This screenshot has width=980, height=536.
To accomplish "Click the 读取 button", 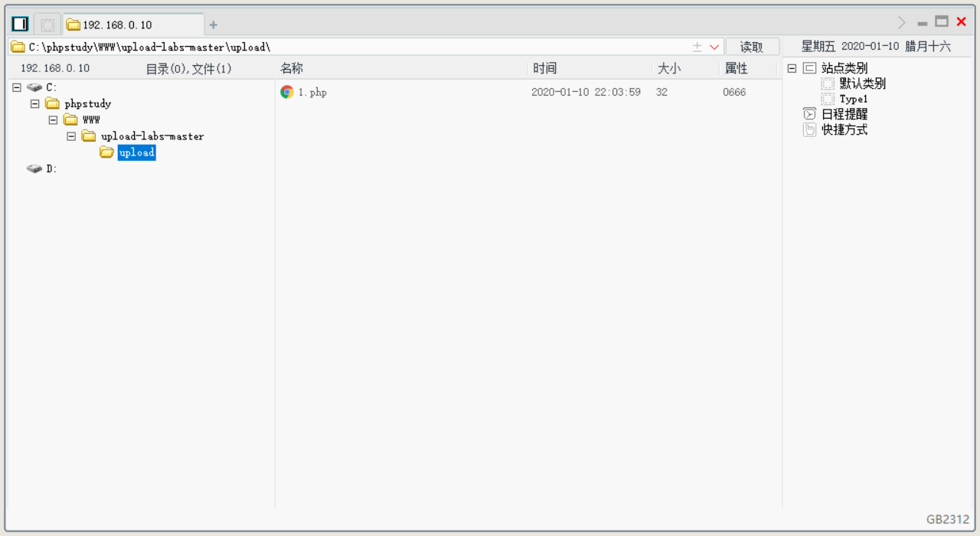I will coord(752,47).
